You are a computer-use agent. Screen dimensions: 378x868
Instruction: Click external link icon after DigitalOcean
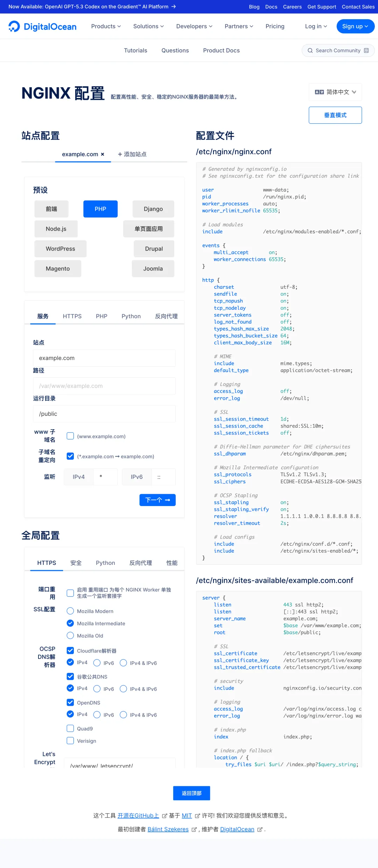click(260, 829)
